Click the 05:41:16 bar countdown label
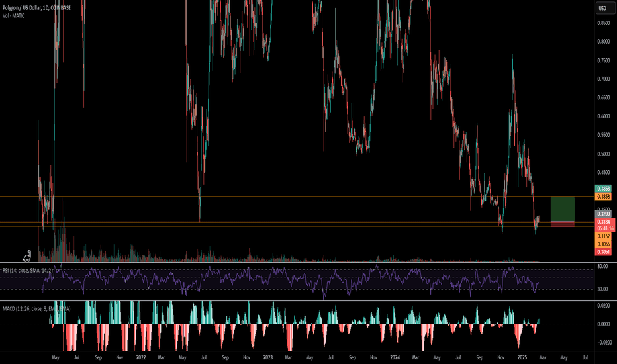 click(605, 228)
